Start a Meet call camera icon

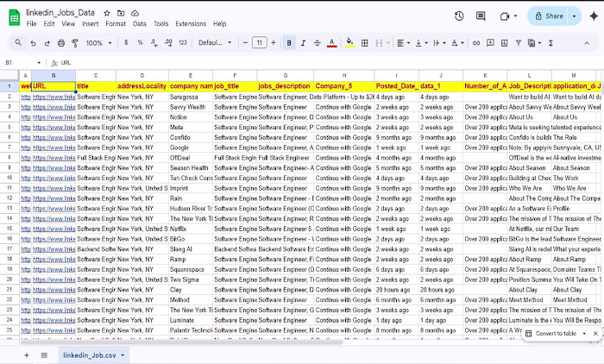[504, 16]
